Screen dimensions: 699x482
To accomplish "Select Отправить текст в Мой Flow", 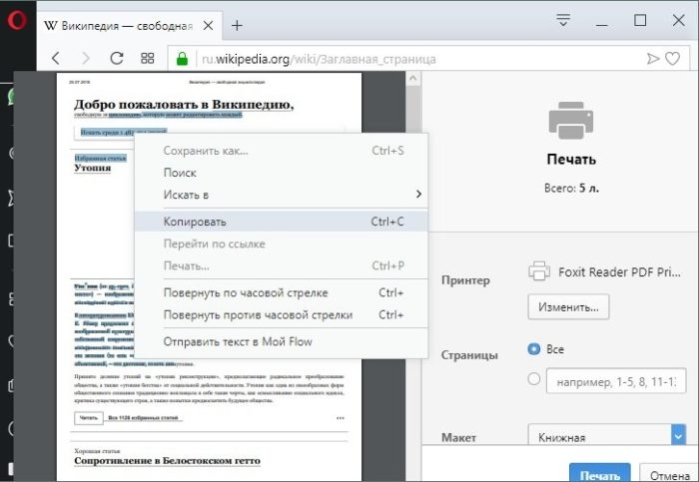I will 281,342.
